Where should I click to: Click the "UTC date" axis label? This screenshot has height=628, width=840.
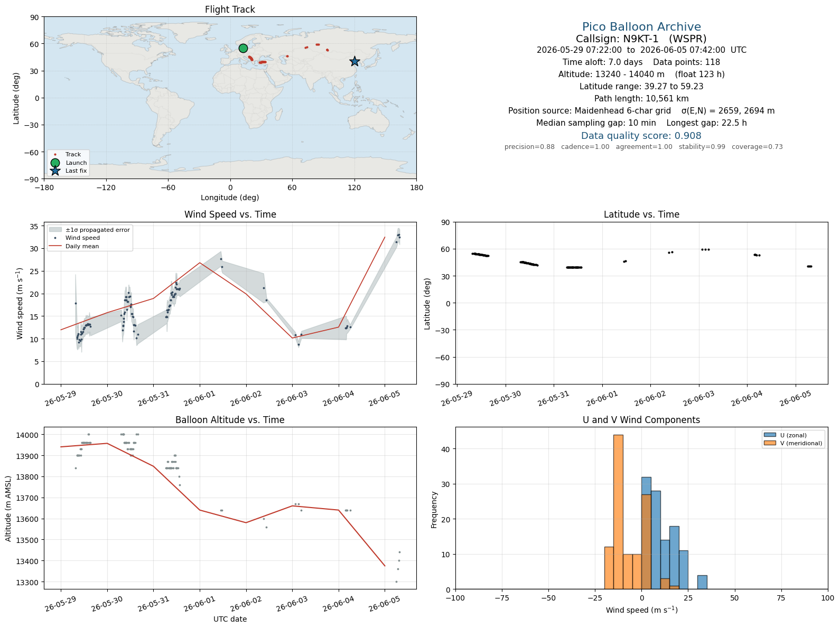click(x=230, y=619)
